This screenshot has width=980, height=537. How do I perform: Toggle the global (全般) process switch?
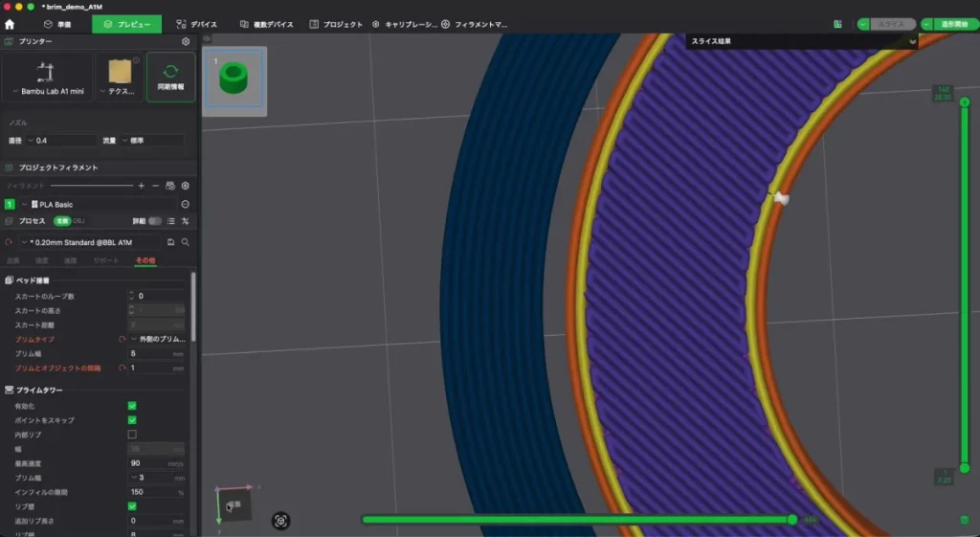(62, 221)
